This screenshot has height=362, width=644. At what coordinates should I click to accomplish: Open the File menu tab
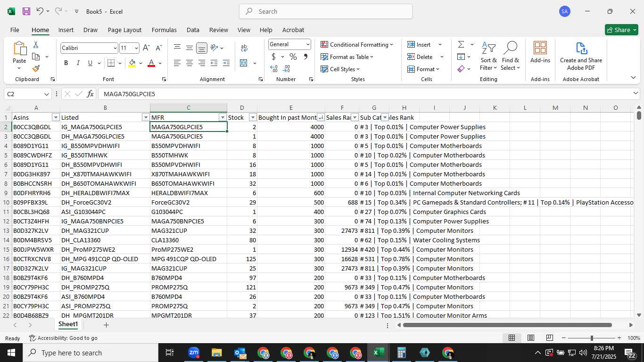pos(15,30)
